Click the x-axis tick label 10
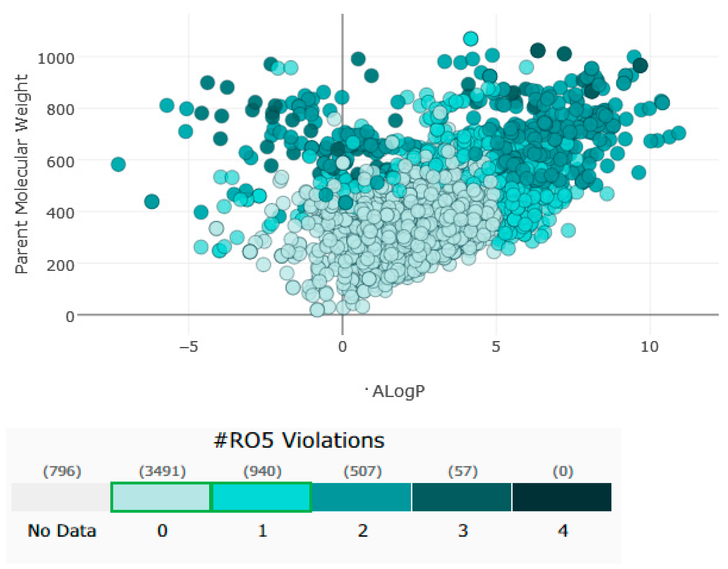 click(x=649, y=347)
